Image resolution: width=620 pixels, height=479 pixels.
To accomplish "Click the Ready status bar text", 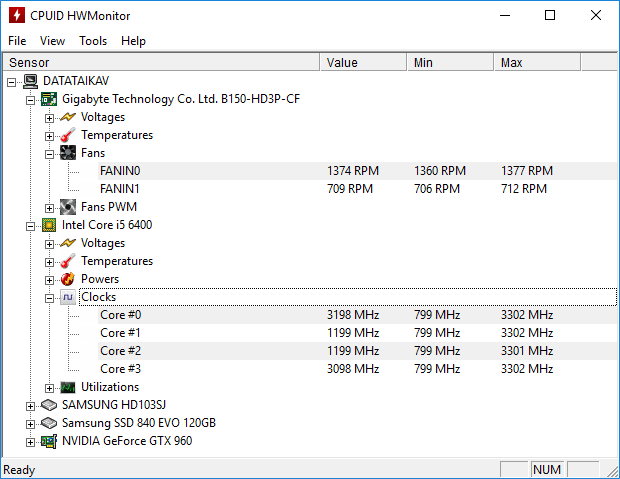I will tap(19, 470).
